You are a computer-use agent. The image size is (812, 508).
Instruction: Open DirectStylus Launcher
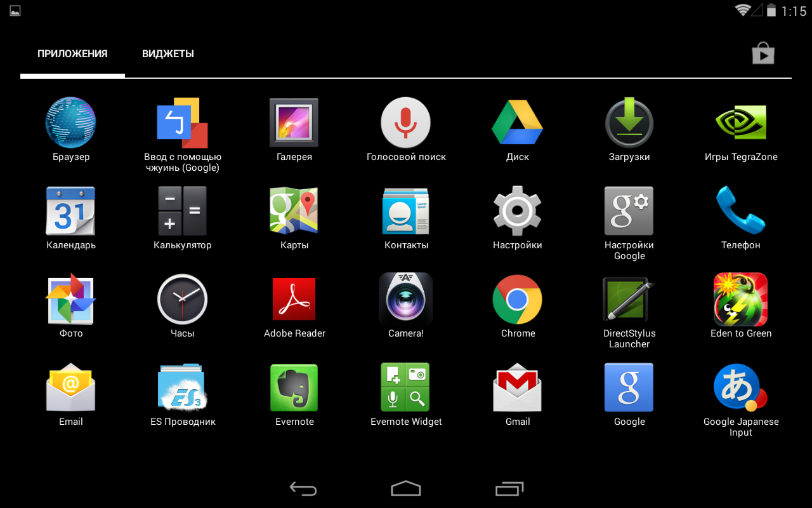tap(629, 299)
